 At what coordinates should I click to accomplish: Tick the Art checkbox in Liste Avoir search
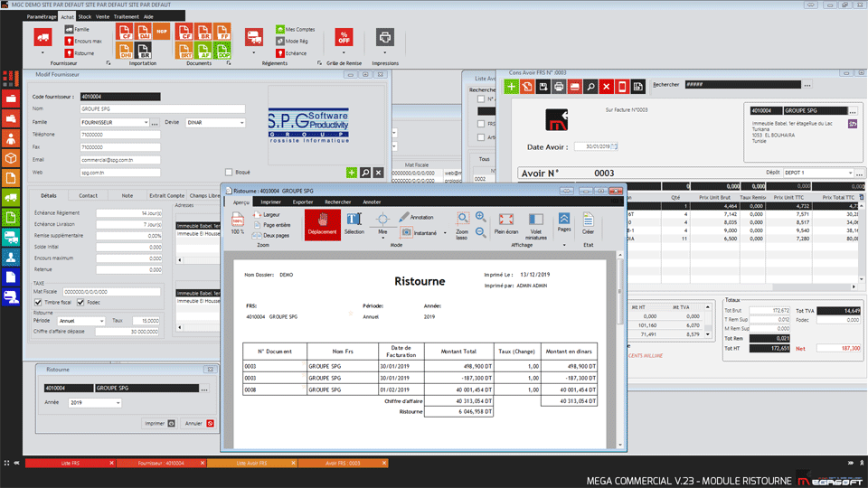(480, 137)
